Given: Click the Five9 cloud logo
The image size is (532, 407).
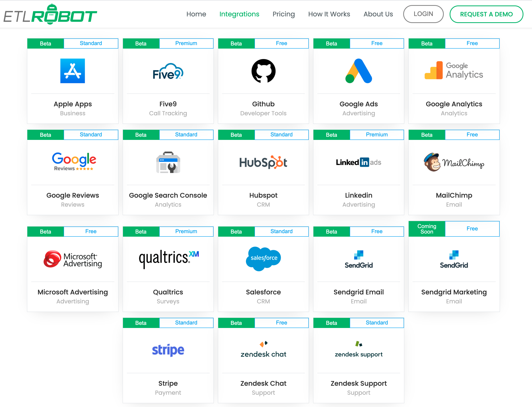Looking at the screenshot, I should click(x=168, y=71).
